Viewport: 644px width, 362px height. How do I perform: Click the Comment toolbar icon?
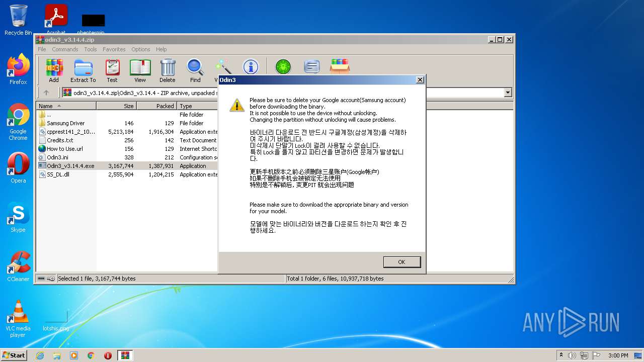pos(312,67)
